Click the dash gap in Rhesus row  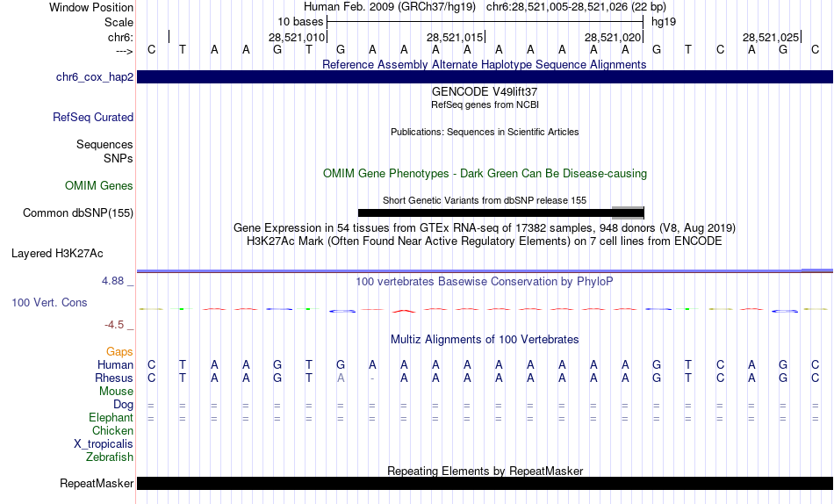[372, 378]
